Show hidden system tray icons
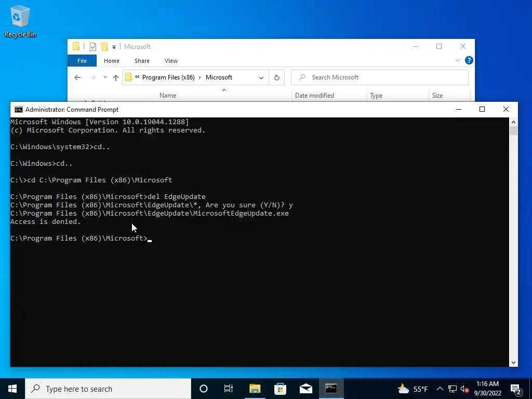 (440, 389)
